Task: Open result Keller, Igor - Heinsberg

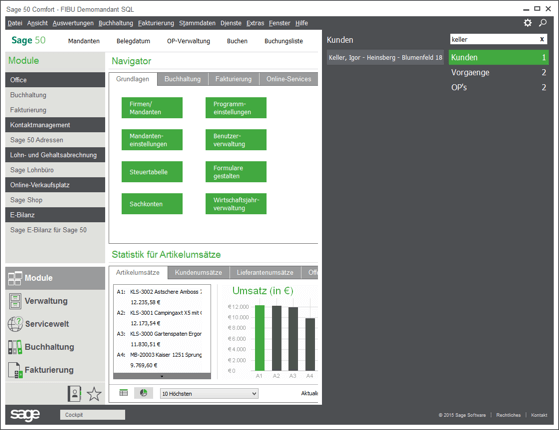Action: coord(385,57)
